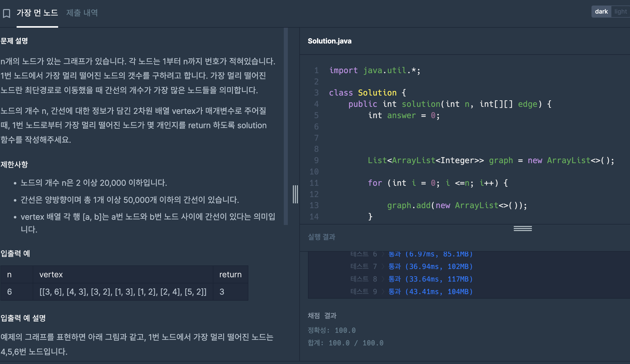Click the Solution.java file title
Image resolution: width=630 pixels, height=364 pixels.
[329, 41]
